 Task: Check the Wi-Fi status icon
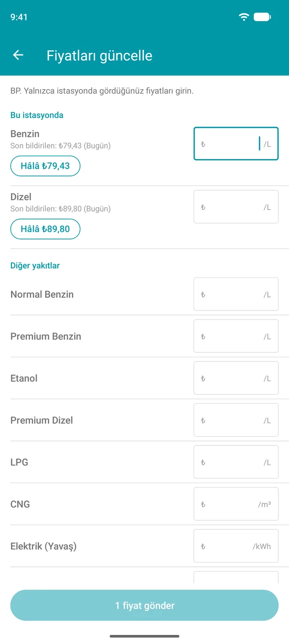(x=244, y=17)
